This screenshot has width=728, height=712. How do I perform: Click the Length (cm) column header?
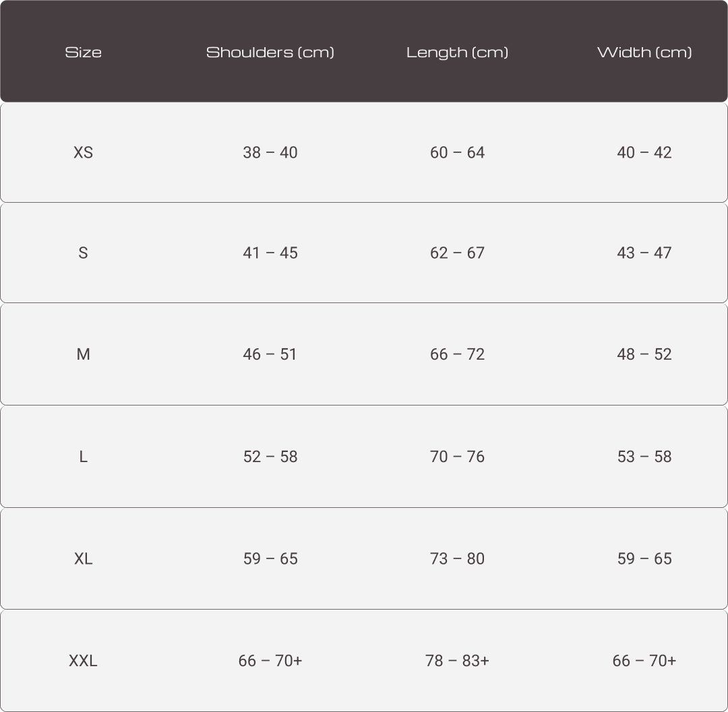click(457, 53)
